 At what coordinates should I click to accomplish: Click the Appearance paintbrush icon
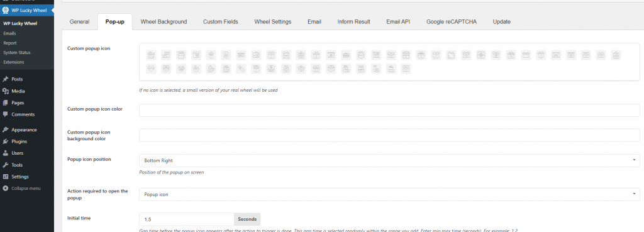point(5,130)
